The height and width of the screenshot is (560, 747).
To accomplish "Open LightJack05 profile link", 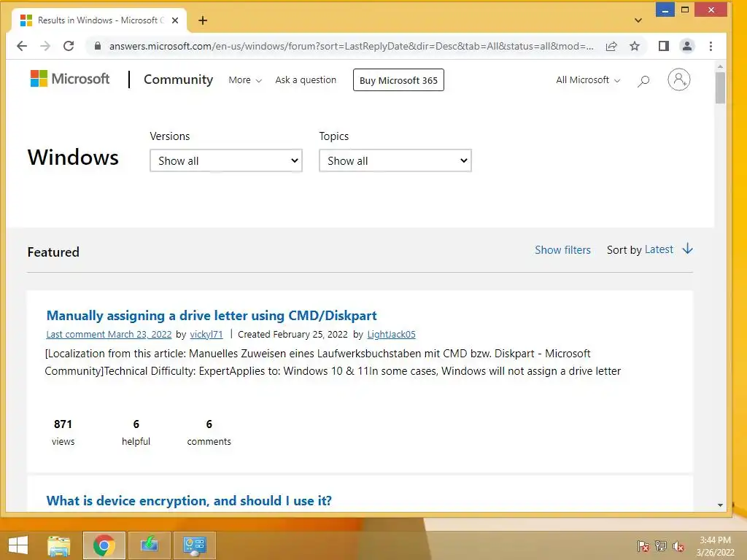I will pyautogui.click(x=391, y=334).
